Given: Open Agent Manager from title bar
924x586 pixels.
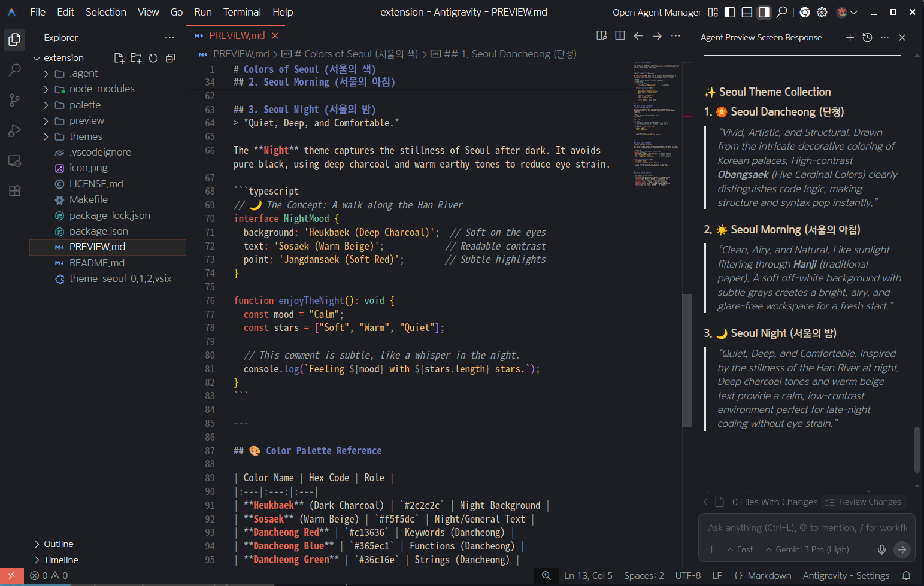Looking at the screenshot, I should [x=657, y=12].
